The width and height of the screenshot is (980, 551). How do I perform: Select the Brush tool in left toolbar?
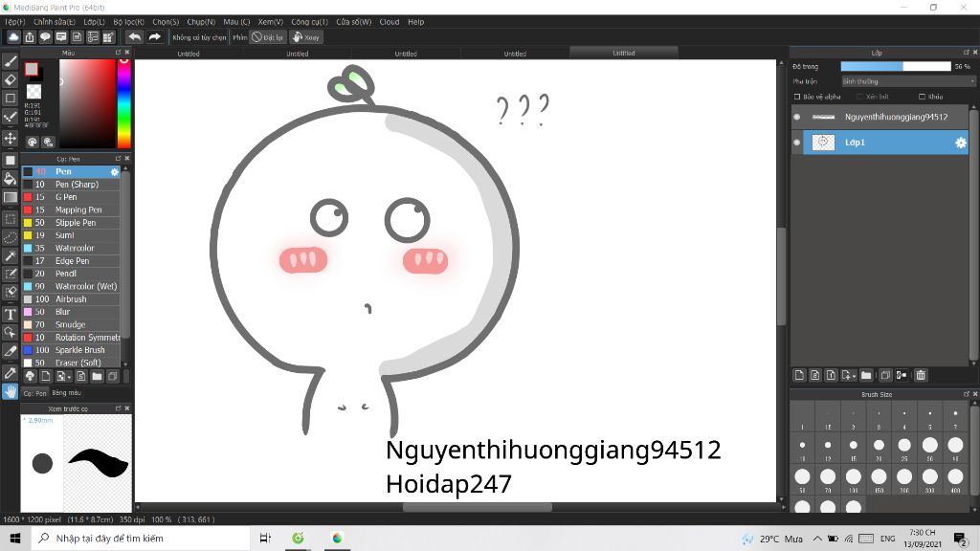point(10,61)
